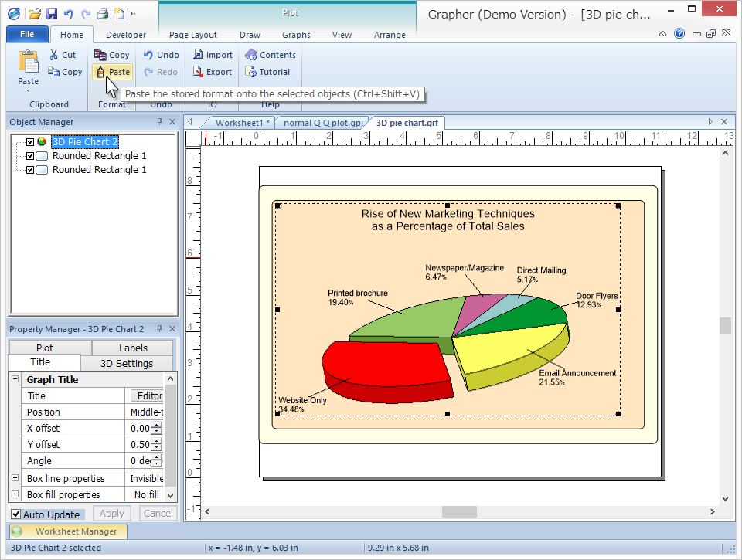Image resolution: width=742 pixels, height=560 pixels.
Task: Increase the X offset spinner value
Action: (157, 425)
